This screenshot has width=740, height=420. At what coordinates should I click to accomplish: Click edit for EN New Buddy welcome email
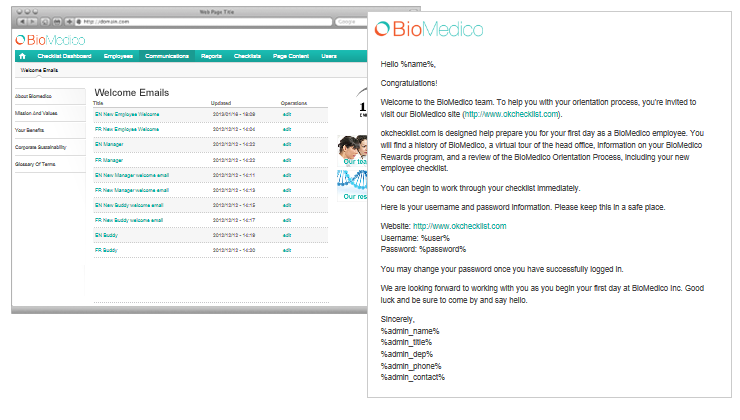coord(287,205)
